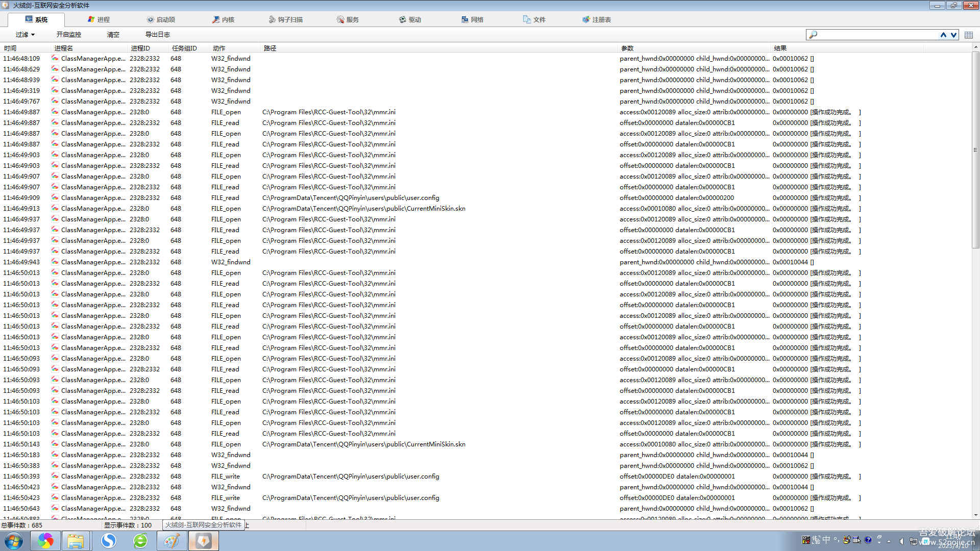Show hidden tray icons arrow
Screen dimensions: 980x551
tap(889, 541)
